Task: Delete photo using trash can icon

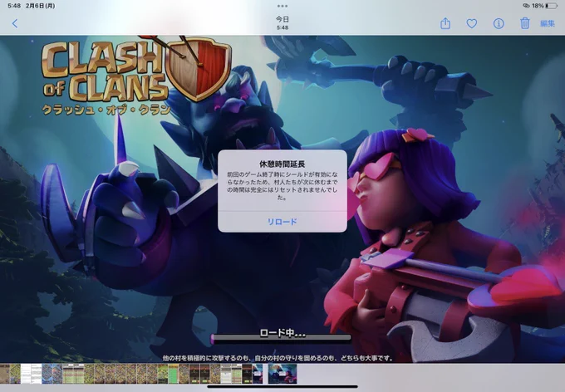Action: pyautogui.click(x=524, y=23)
